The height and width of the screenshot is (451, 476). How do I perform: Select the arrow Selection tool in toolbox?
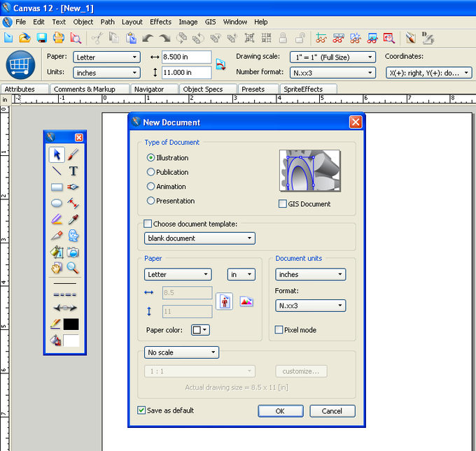pyautogui.click(x=57, y=155)
